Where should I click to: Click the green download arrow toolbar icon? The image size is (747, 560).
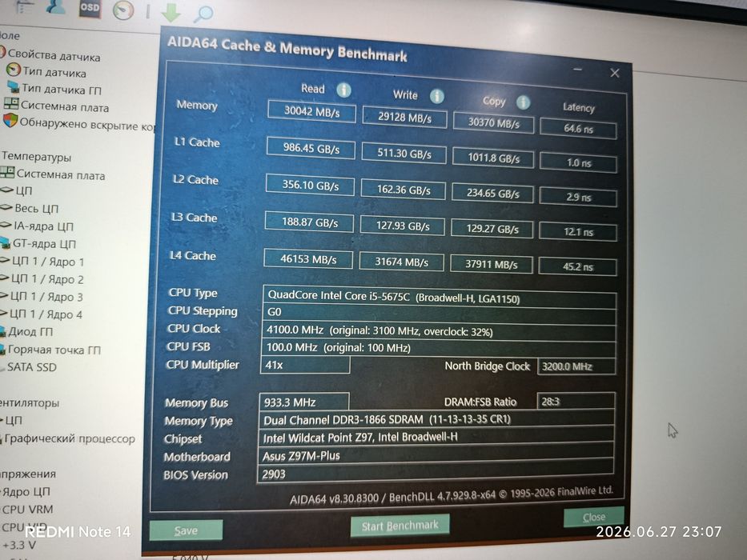point(170,12)
